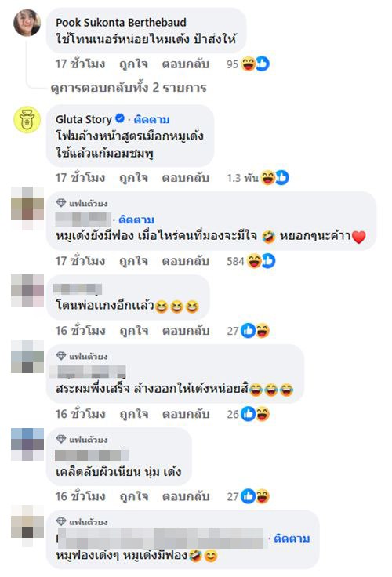Like Pook Sukonta's comment with ถูกใจ
This screenshot has height=577, width=392.
point(133,64)
